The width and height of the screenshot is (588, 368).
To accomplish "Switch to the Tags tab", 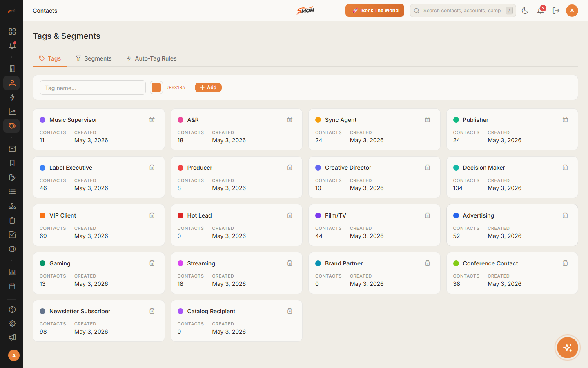I will point(50,58).
